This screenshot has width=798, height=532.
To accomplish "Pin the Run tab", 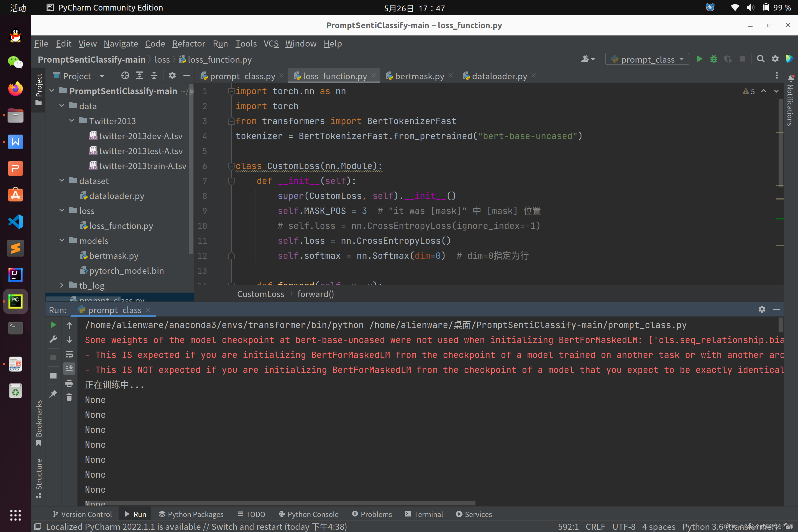I will click(x=53, y=394).
